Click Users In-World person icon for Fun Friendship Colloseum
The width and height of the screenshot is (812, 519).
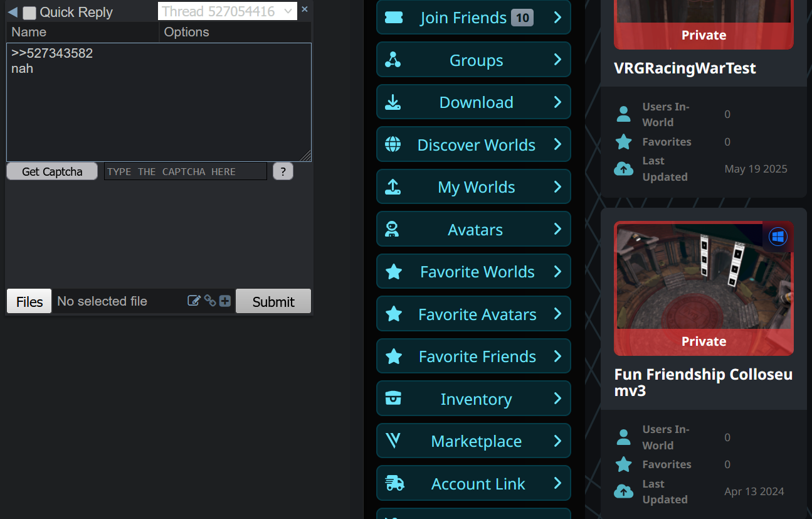pyautogui.click(x=623, y=437)
